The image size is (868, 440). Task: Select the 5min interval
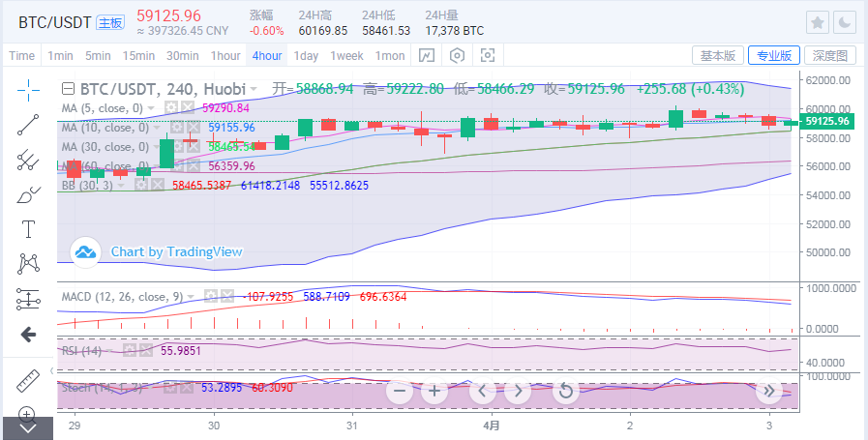pos(98,56)
